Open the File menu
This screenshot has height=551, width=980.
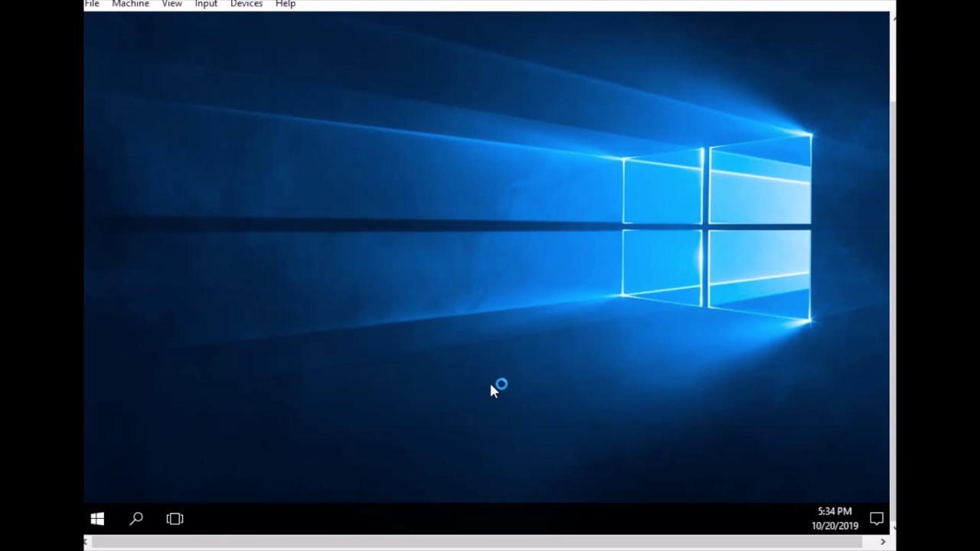92,4
